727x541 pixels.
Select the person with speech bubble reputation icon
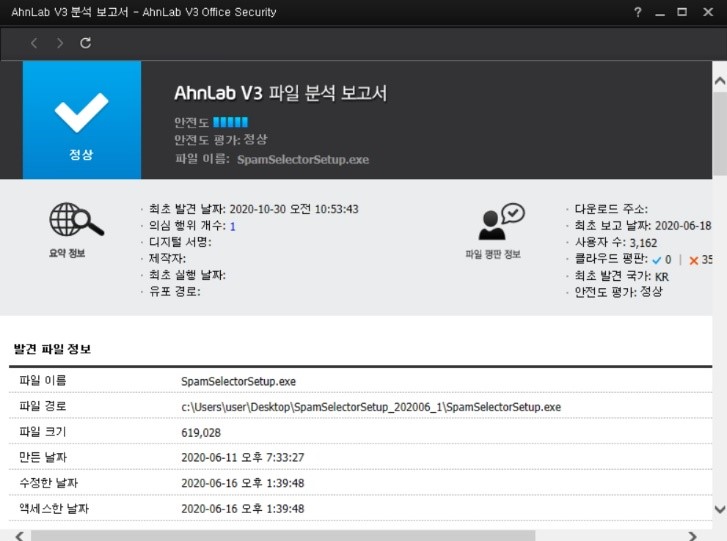501,221
